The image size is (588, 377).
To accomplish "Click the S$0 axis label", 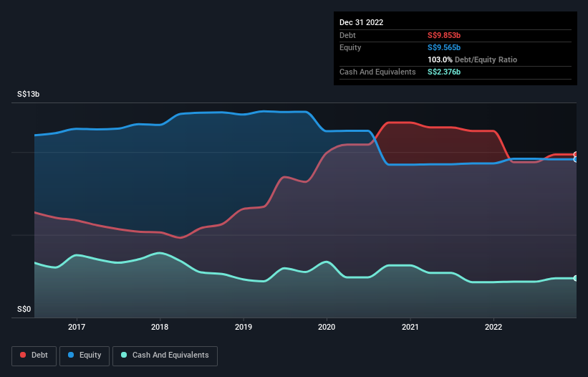I will [x=24, y=310].
